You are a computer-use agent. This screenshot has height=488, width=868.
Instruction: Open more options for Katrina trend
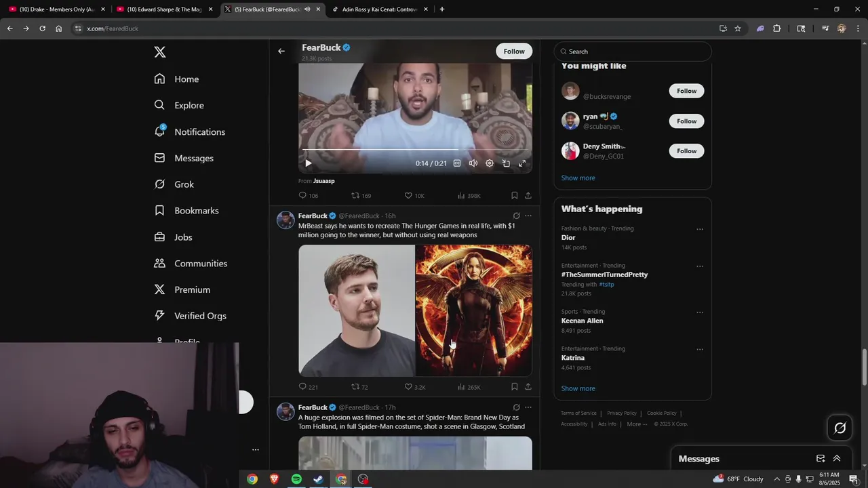point(700,350)
